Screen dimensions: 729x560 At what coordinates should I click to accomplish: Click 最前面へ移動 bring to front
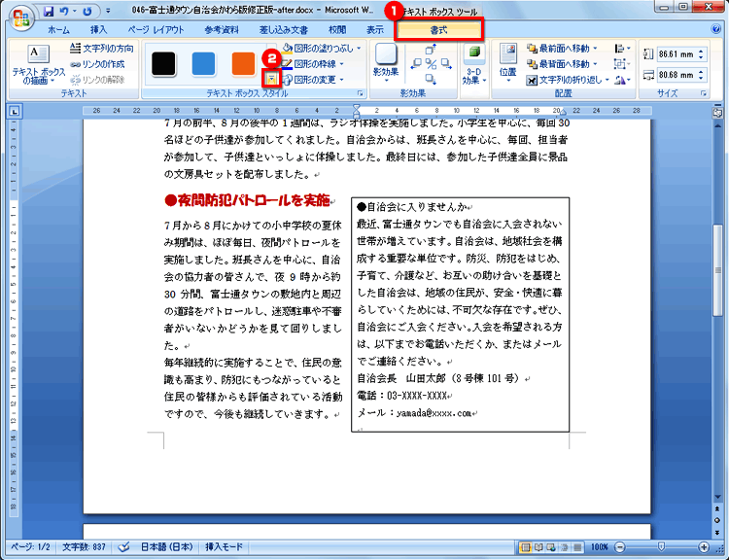point(563,48)
